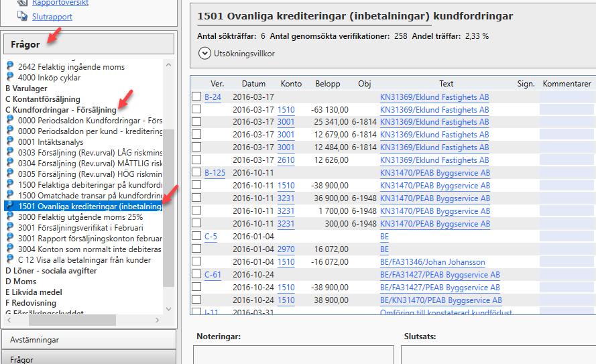Select 3000 Felaktig utgående moms 25% query
The width and height of the screenshot is (596, 364).
[x=80, y=217]
